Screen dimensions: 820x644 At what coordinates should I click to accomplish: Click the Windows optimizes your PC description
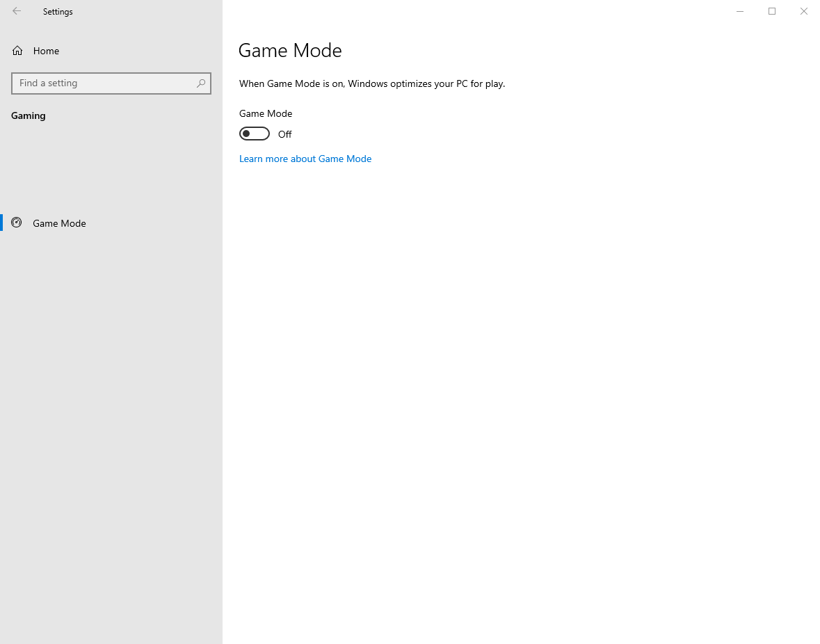point(372,83)
